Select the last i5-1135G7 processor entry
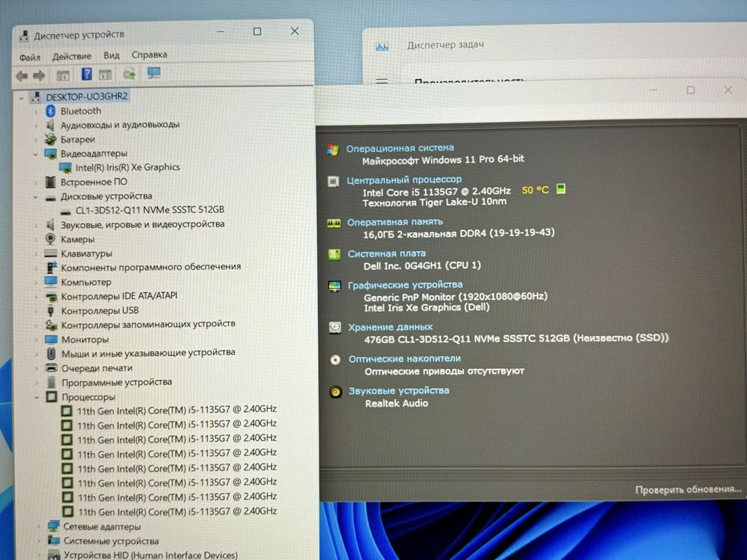 pos(178,512)
